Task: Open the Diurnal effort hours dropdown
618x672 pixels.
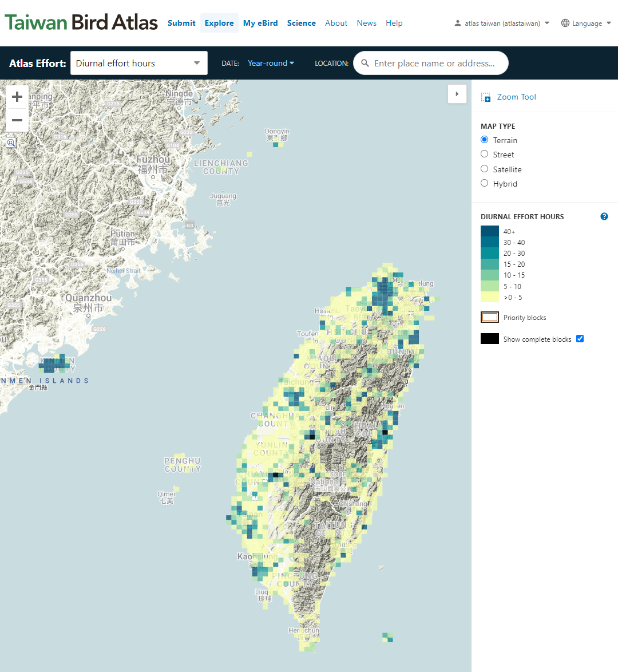Action: 138,63
